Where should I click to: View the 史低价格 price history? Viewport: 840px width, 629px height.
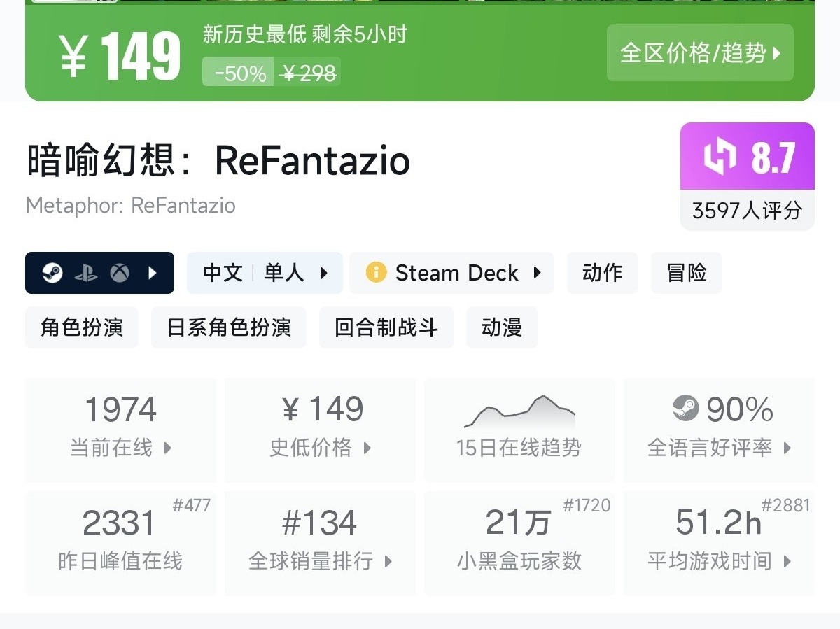320,429
